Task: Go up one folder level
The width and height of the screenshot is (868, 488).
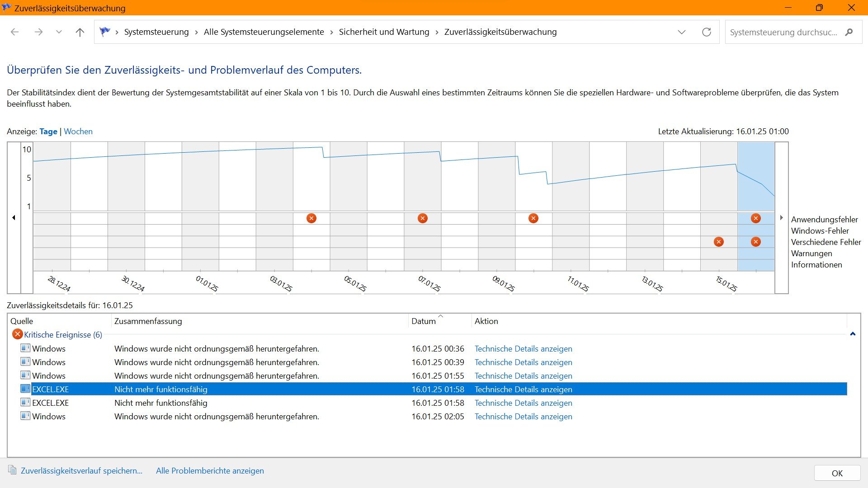Action: 80,32
